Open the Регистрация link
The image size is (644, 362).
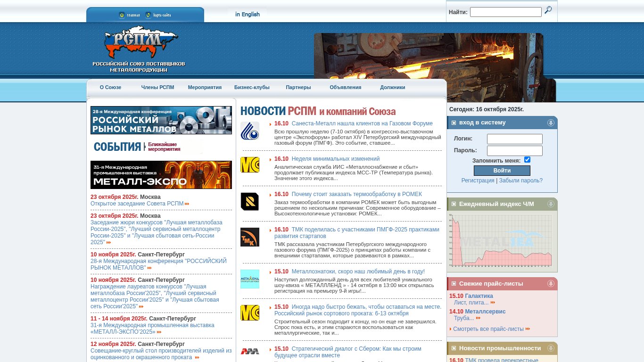pos(478,181)
